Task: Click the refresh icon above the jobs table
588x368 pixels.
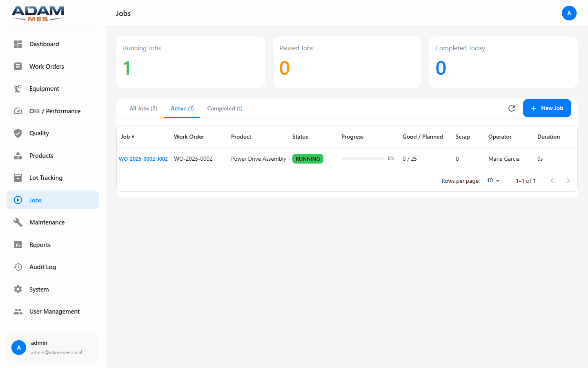Action: click(512, 108)
